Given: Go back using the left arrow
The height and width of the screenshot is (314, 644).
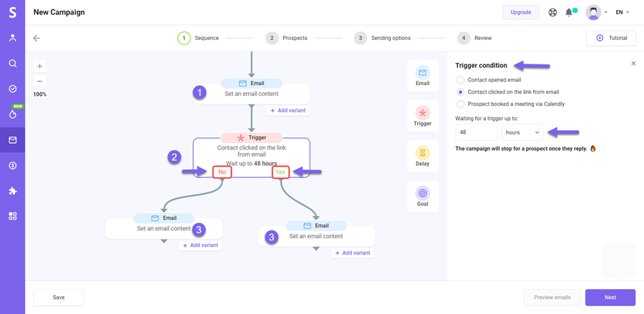Looking at the screenshot, I should (36, 38).
